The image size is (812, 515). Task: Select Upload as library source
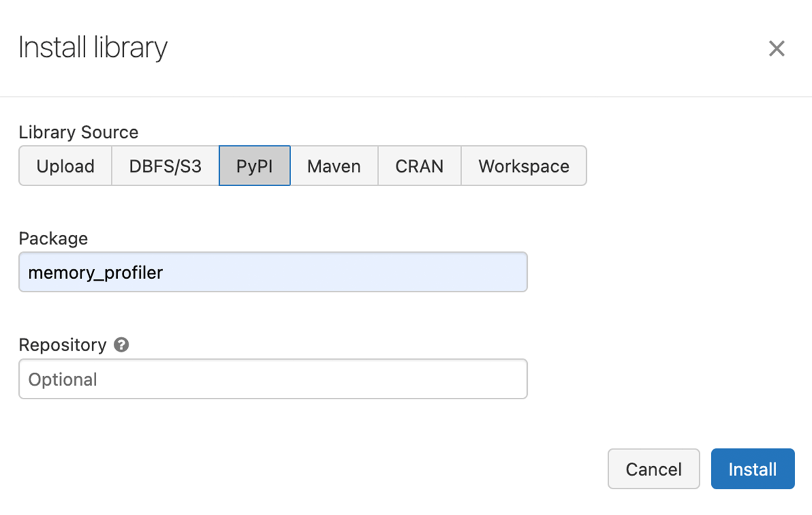click(65, 166)
